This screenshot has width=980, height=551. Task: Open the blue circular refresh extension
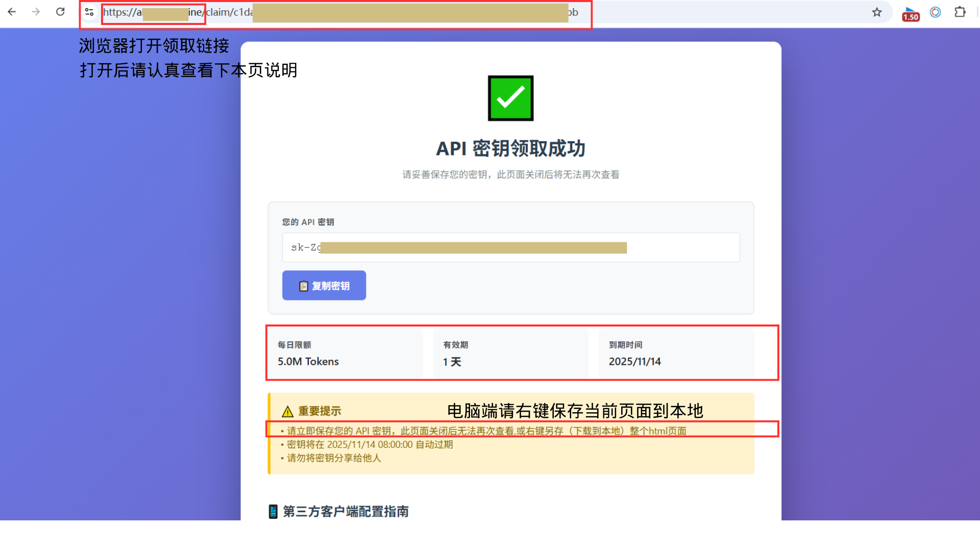tap(936, 12)
